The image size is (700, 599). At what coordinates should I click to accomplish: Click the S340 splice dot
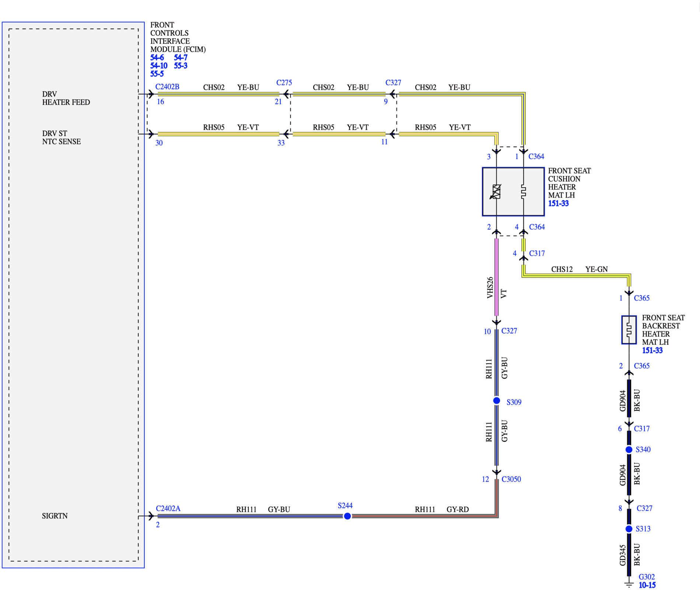pyautogui.click(x=629, y=450)
